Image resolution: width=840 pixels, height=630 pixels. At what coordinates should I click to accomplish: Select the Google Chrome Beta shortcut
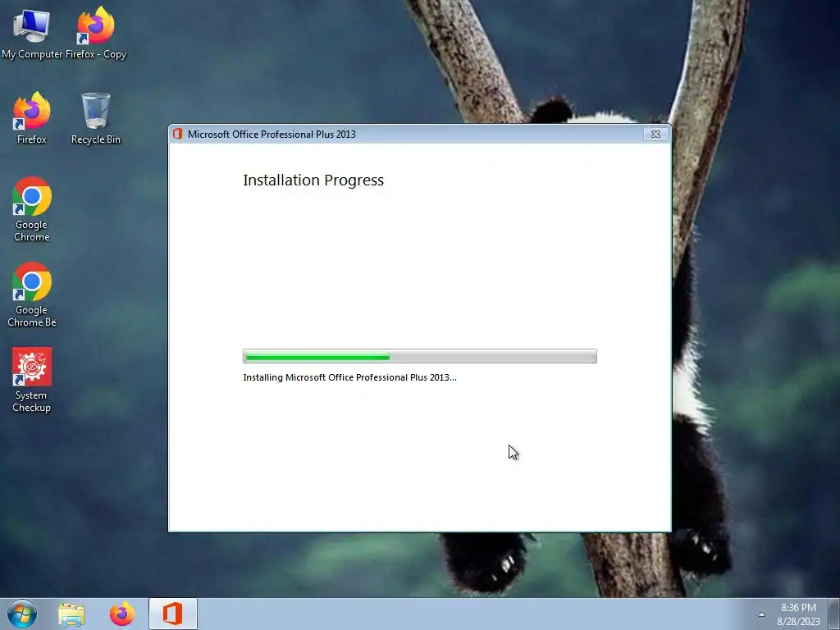click(x=32, y=294)
